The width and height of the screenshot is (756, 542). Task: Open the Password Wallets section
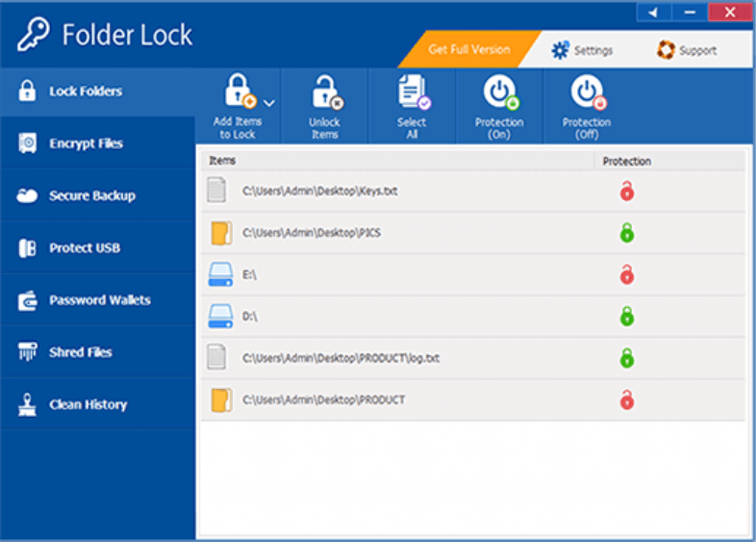point(98,299)
